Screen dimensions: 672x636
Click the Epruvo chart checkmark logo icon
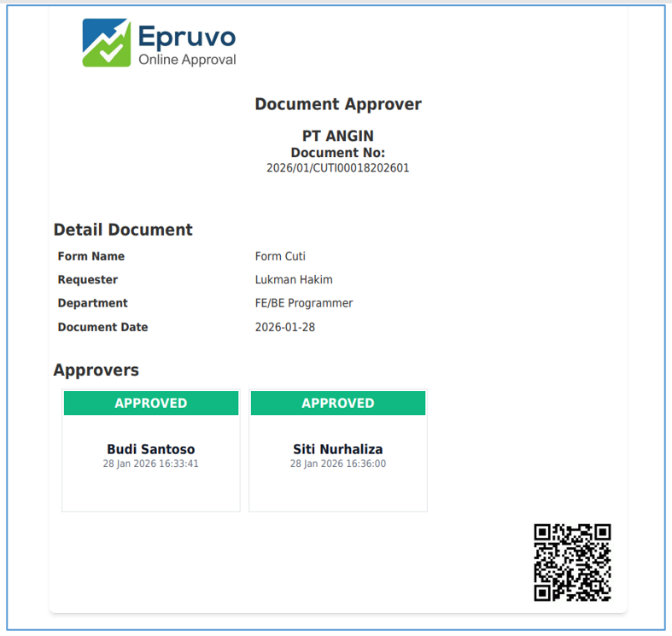click(107, 43)
